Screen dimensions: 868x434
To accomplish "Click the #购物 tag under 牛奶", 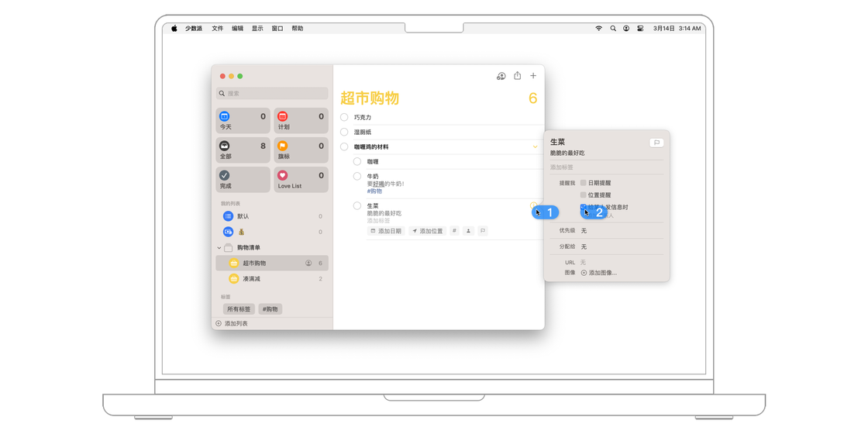I will coord(375,191).
